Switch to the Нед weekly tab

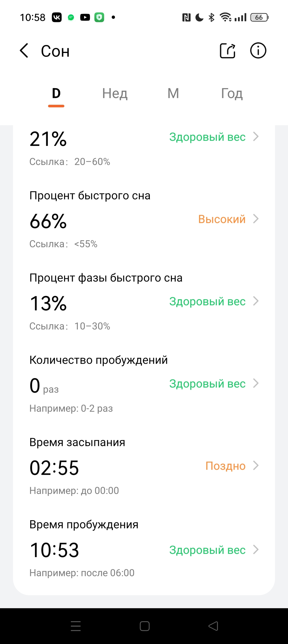(115, 93)
